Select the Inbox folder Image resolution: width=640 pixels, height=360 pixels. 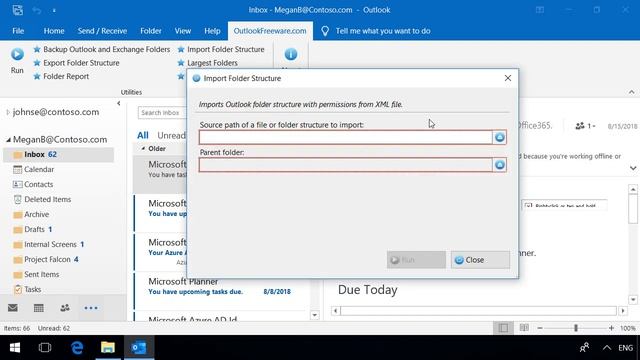[58, 155]
